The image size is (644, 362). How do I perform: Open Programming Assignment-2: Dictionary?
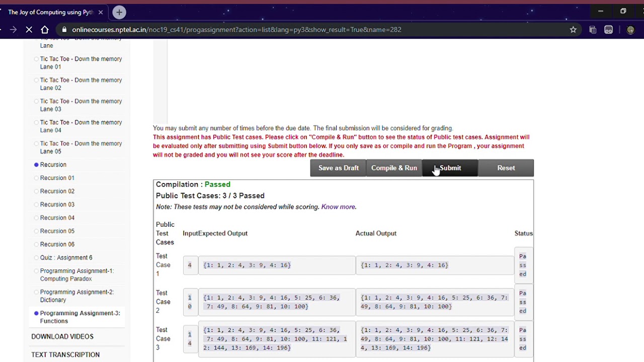click(77, 296)
